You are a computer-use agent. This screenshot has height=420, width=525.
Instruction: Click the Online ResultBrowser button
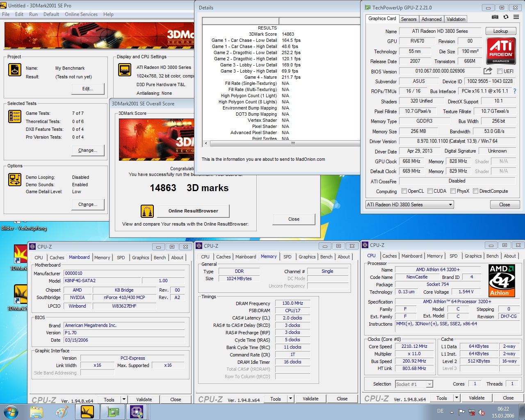(193, 211)
